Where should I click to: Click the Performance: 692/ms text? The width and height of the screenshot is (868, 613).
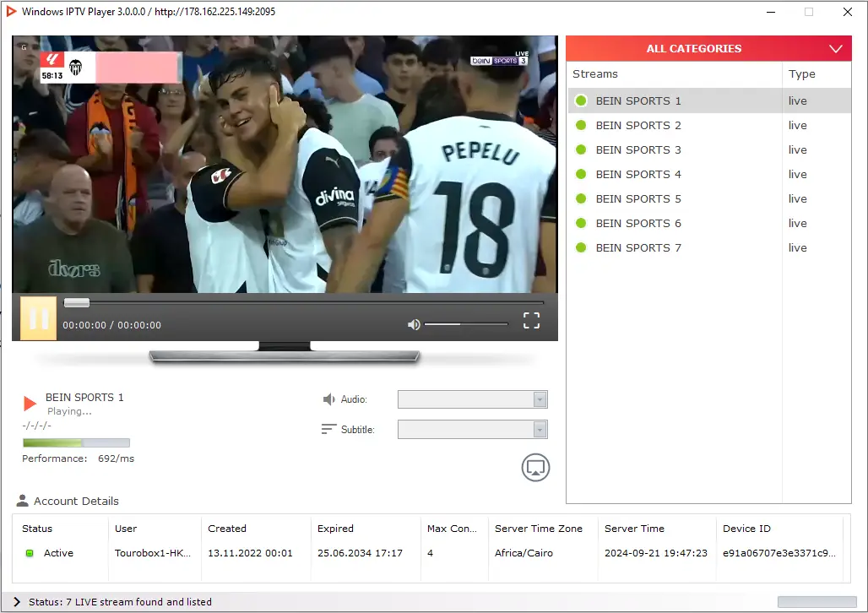point(78,458)
